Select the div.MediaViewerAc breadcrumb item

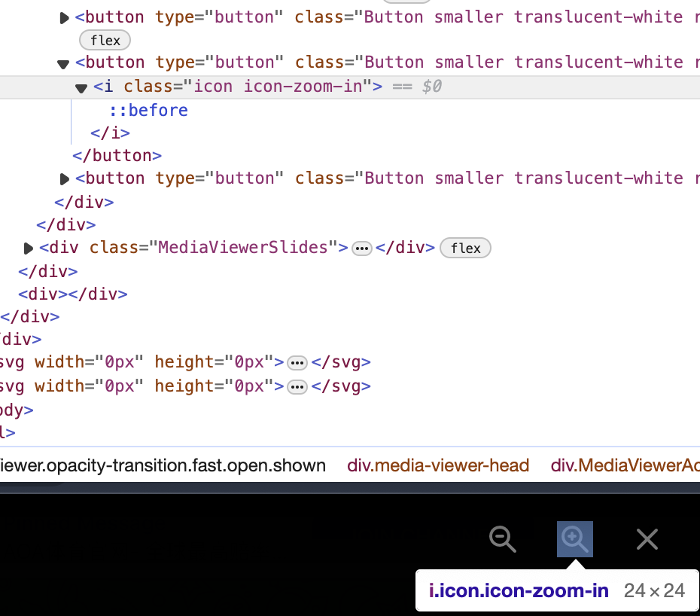pos(625,465)
